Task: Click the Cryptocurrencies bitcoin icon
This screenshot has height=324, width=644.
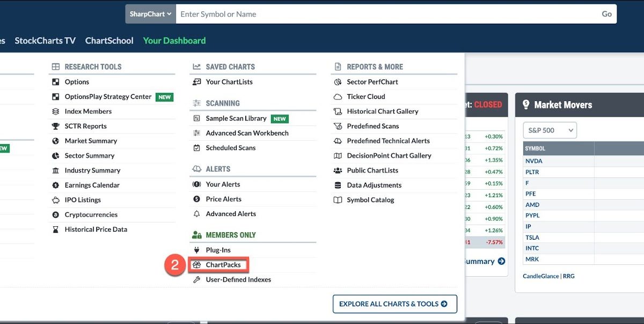Action: [55, 215]
